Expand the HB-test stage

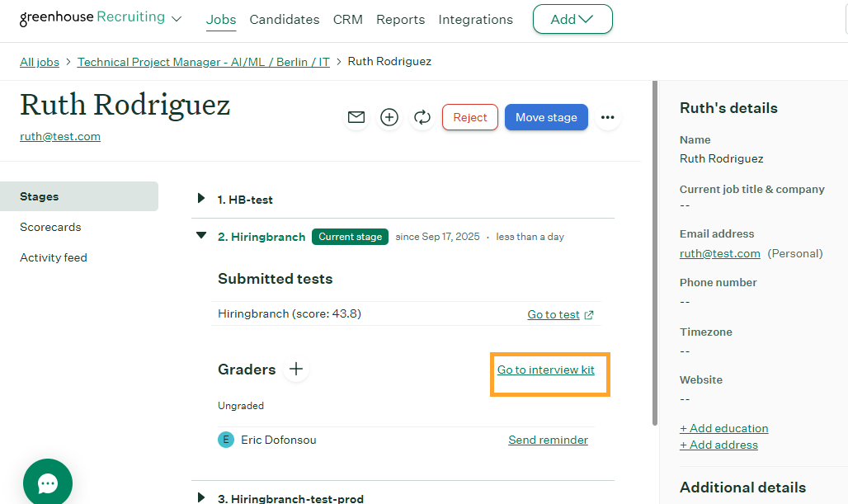click(200, 199)
